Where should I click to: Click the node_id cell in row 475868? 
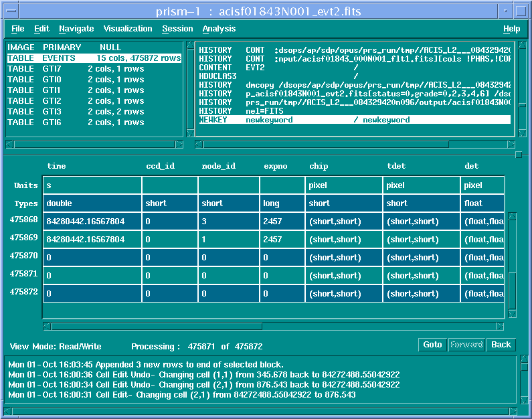(x=228, y=221)
